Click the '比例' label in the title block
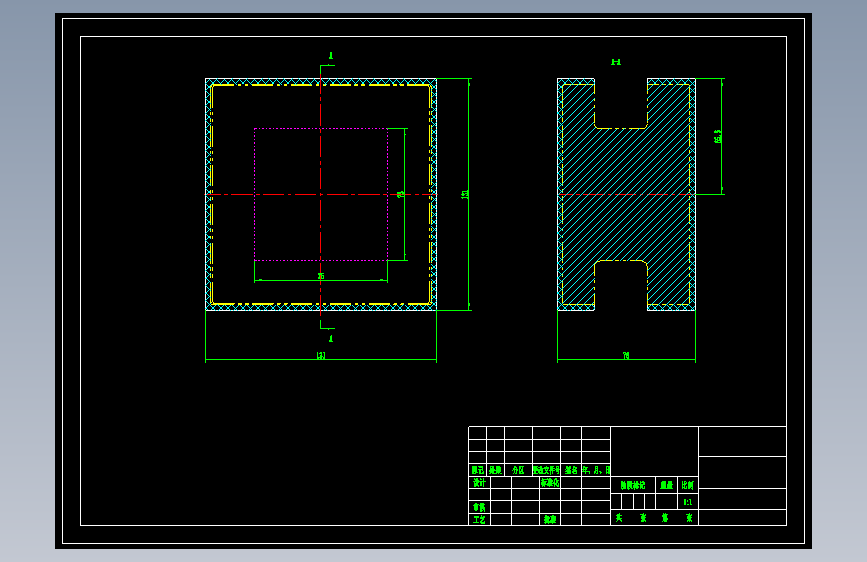 pyautogui.click(x=688, y=485)
